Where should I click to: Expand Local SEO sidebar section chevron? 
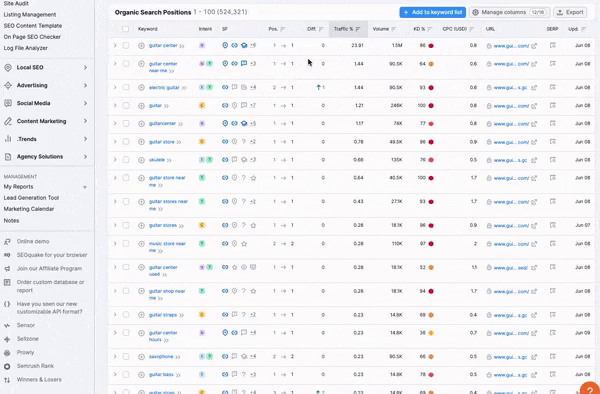tap(85, 67)
